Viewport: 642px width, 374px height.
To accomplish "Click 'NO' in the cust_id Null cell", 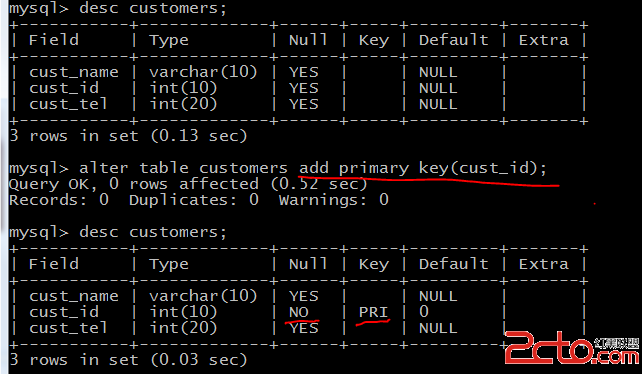I will pos(298,312).
